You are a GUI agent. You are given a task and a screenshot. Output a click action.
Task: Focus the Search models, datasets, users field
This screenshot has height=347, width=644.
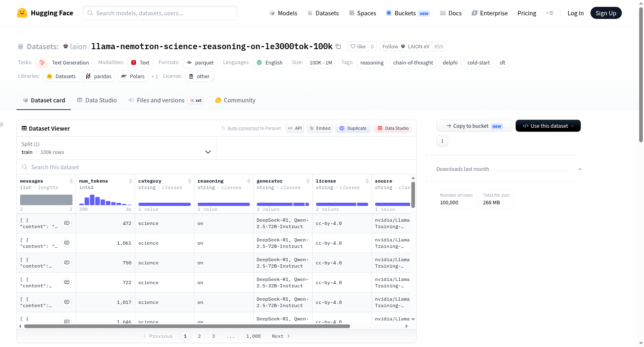click(160, 13)
